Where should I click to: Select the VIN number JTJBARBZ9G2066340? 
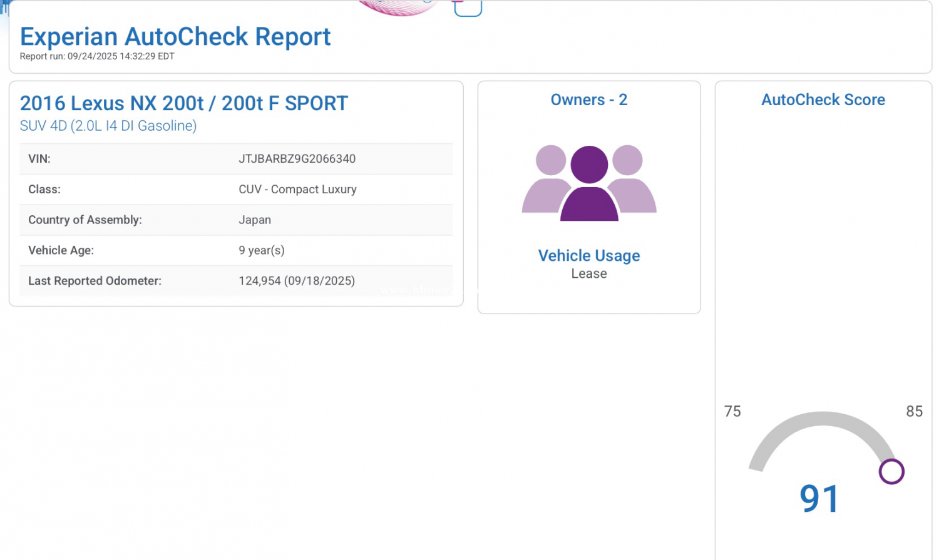297,159
